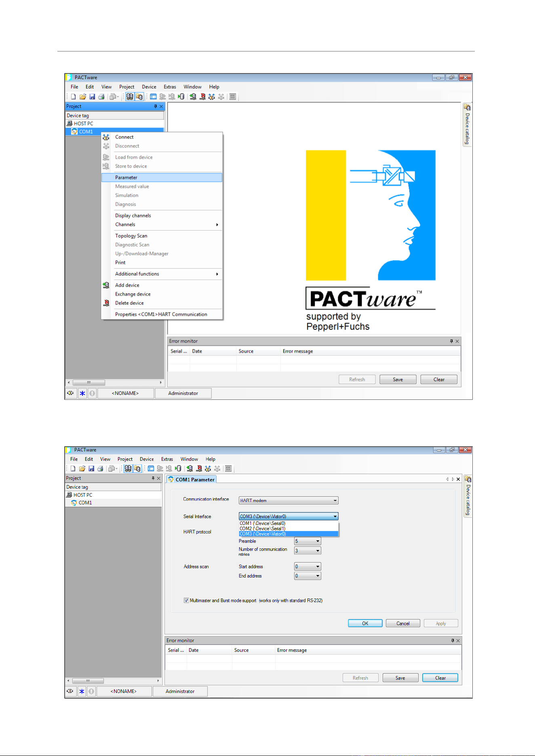
Task: Toggle Device catalog icon in upper window toolbar
Action: point(139,97)
